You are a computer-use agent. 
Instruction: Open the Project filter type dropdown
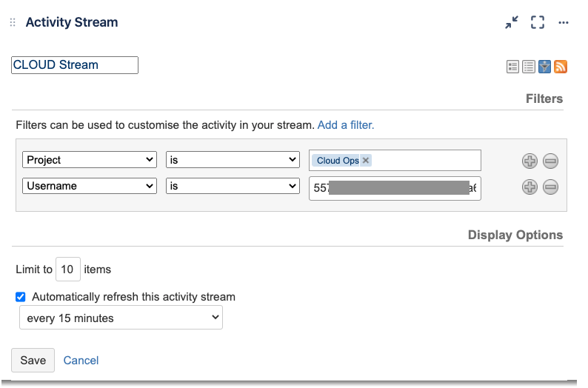tap(90, 160)
